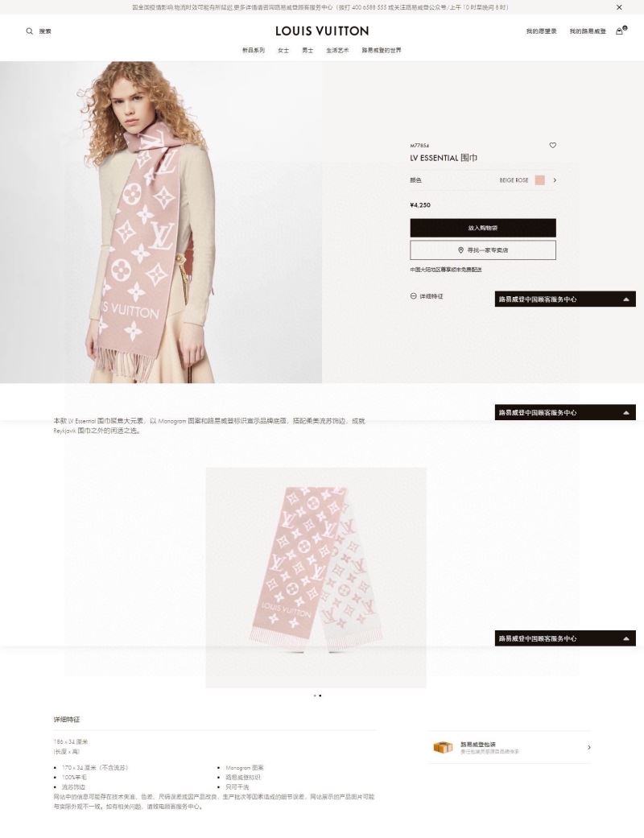This screenshot has height=838, width=644.
Task: Open the 路易威登包装 chevron arrow
Action: (589, 747)
